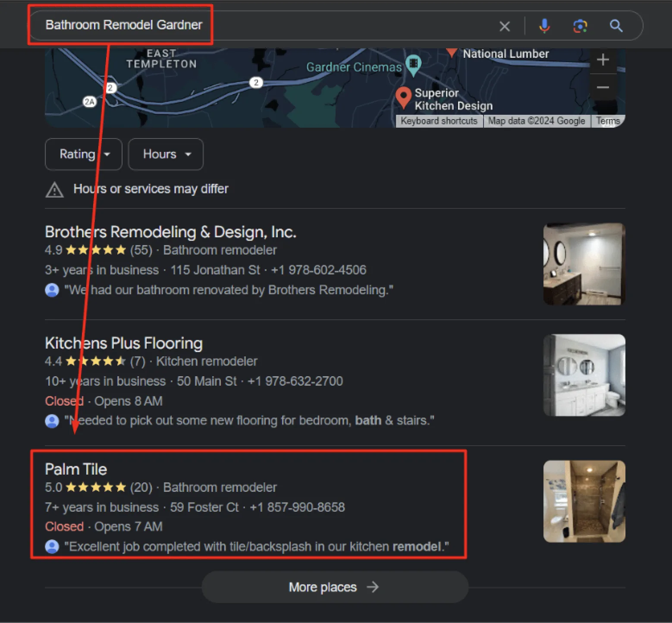Open the Brothers Remodeling bathroom photo thumbnail
Viewport: 672px width, 623px height.
coord(584,264)
